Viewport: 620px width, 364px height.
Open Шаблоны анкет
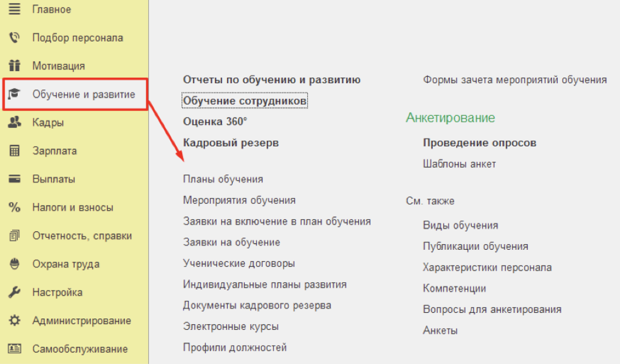[x=459, y=164]
